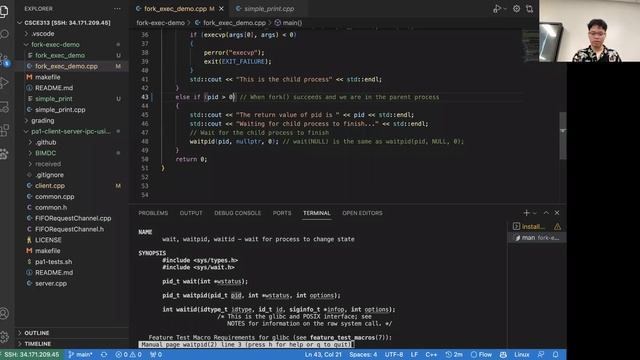Switch branch via main* status item
Image resolution: width=640 pixels, height=360 pixels.
80,355
